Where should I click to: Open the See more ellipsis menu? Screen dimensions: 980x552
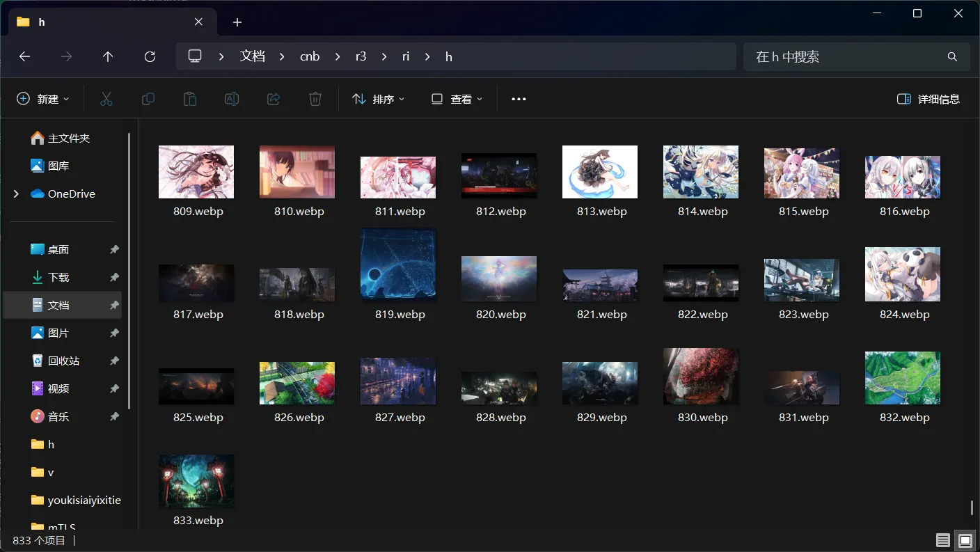pyautogui.click(x=519, y=99)
